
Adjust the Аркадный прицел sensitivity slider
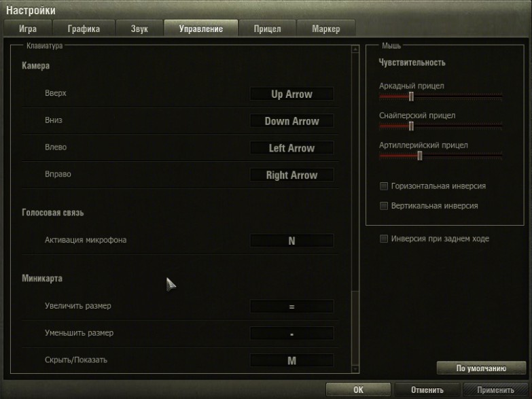click(x=411, y=97)
